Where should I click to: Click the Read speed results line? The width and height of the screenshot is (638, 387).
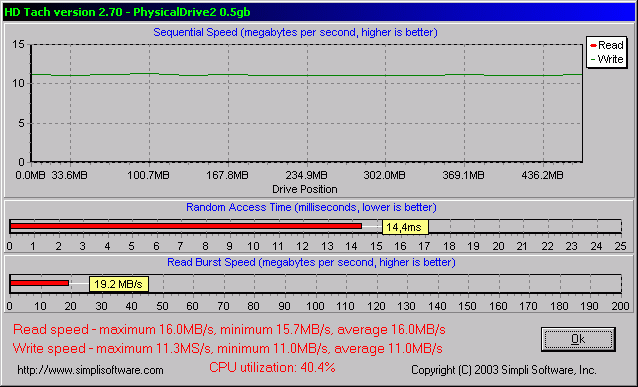coord(229,329)
